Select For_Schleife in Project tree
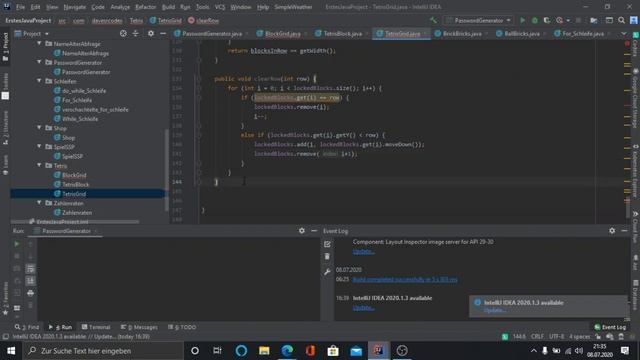The image size is (640, 360). pos(77,100)
